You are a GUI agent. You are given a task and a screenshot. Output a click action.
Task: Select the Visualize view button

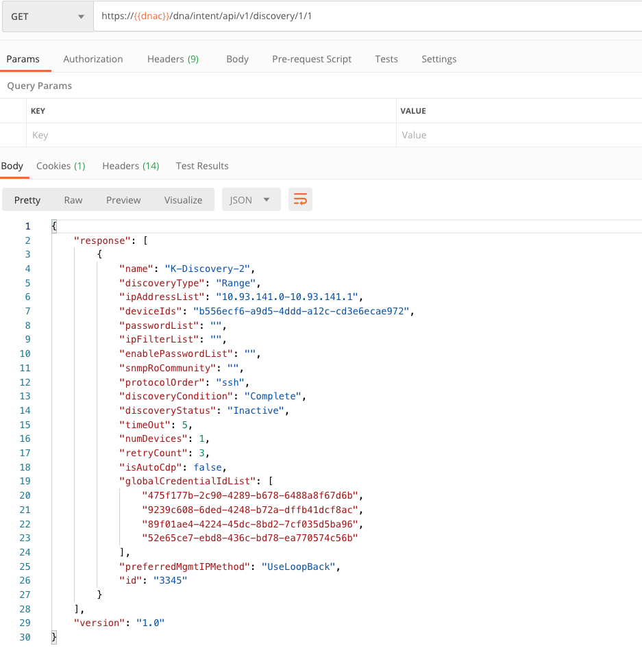[183, 200]
